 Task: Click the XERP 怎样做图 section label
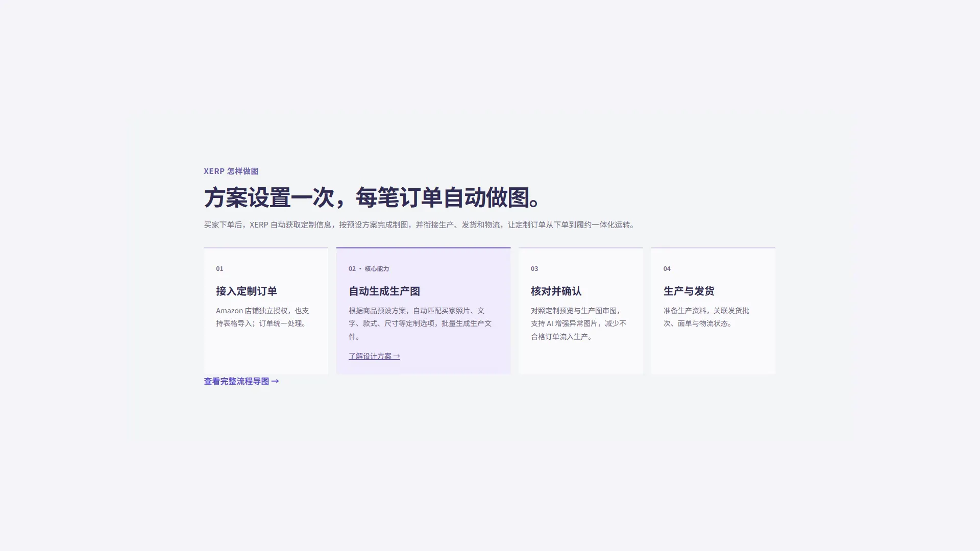(x=231, y=171)
